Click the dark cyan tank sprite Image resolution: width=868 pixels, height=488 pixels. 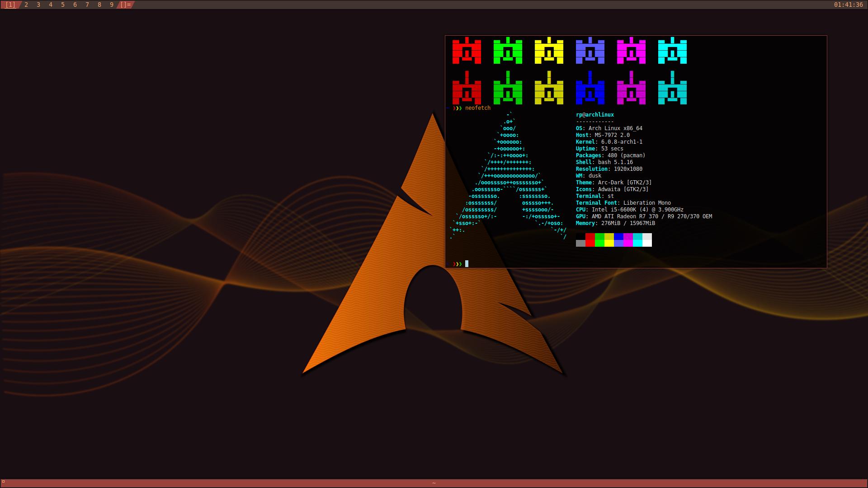tap(673, 88)
